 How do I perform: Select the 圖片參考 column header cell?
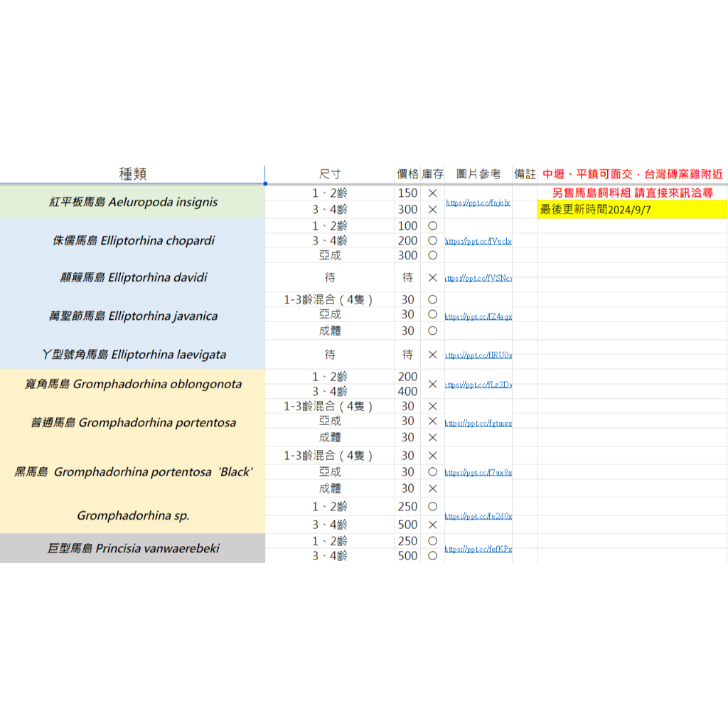point(478,174)
